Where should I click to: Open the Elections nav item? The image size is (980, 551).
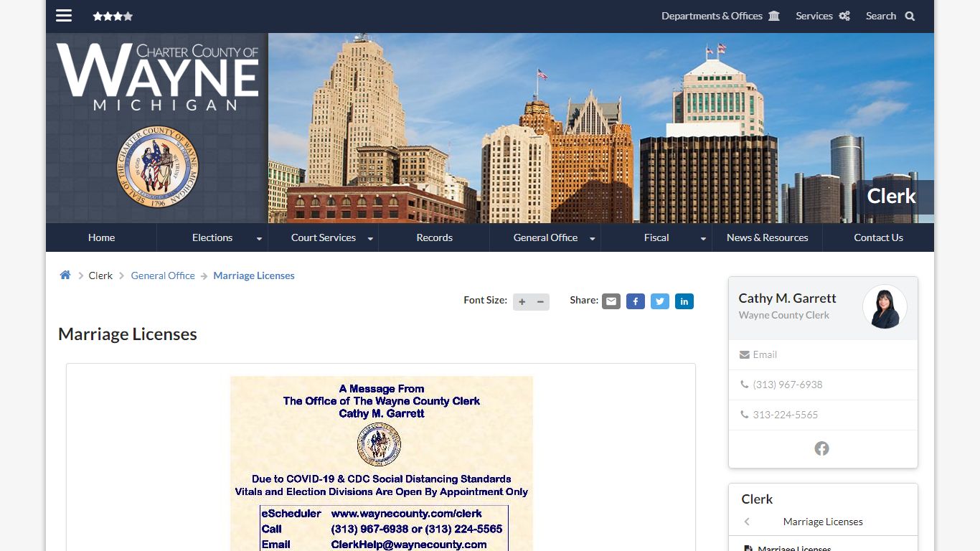pos(212,237)
